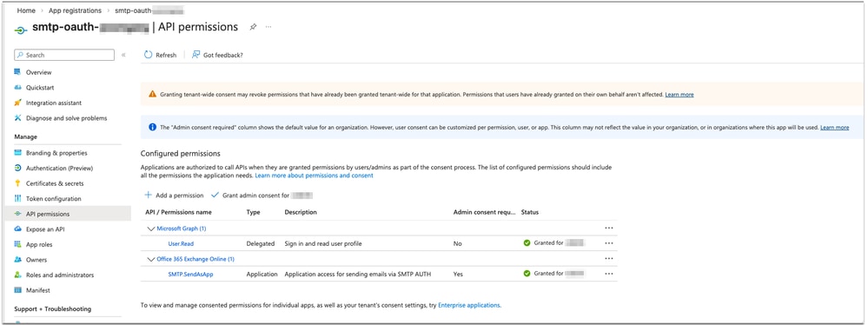Viewport: 868px width, 325px height.
Task: Open the ellipsis menu for SMTP.SendAsApp row
Action: (609, 274)
